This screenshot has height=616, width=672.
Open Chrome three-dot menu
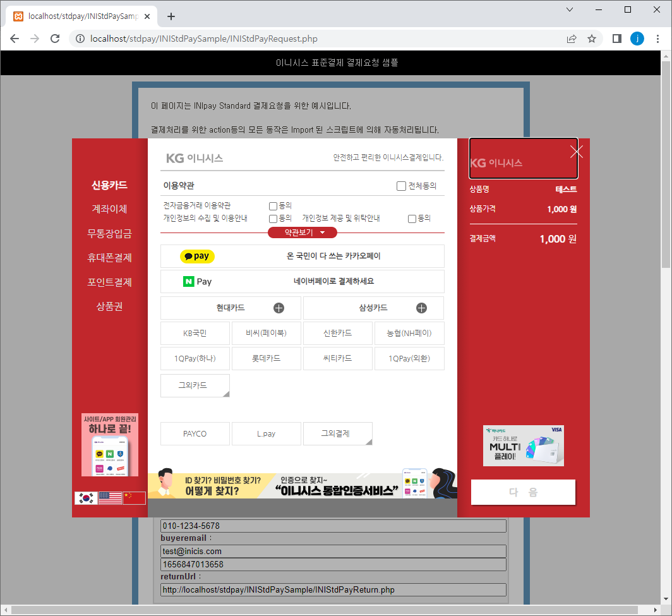pyautogui.click(x=657, y=39)
